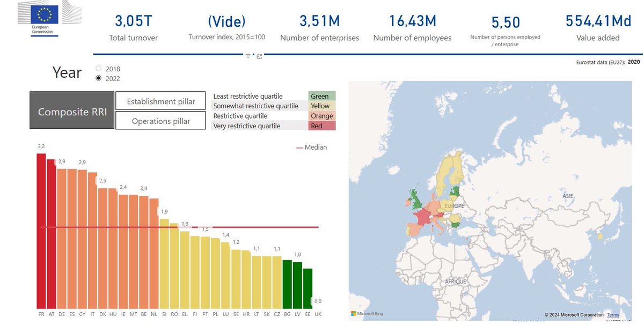
Task: Click the Green legend color swatch
Action: (322, 96)
